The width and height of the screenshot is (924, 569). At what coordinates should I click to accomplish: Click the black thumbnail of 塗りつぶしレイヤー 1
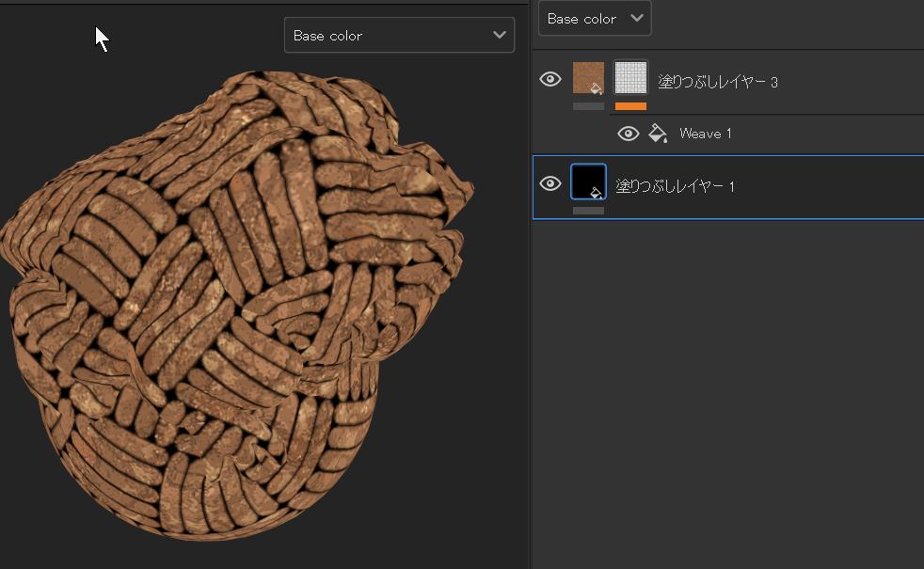588,182
